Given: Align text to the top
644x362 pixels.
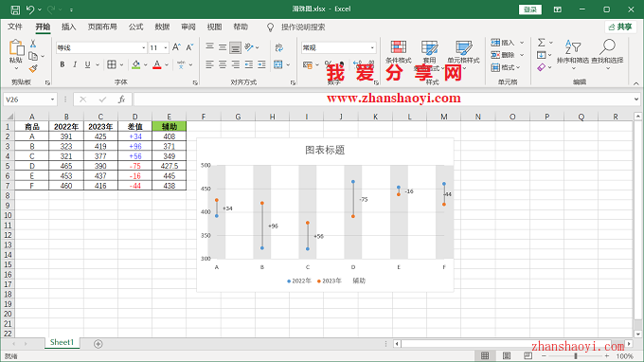Looking at the screenshot, I should (209, 47).
